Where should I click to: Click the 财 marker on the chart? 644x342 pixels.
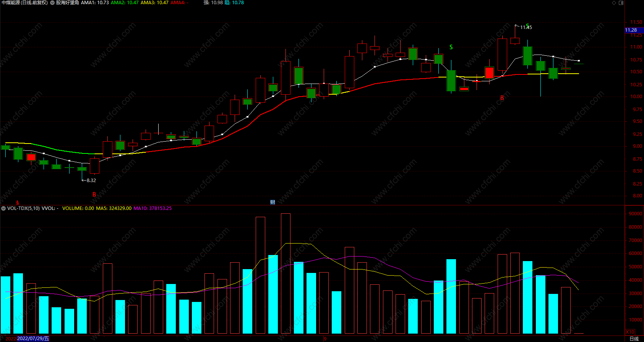tap(273, 202)
